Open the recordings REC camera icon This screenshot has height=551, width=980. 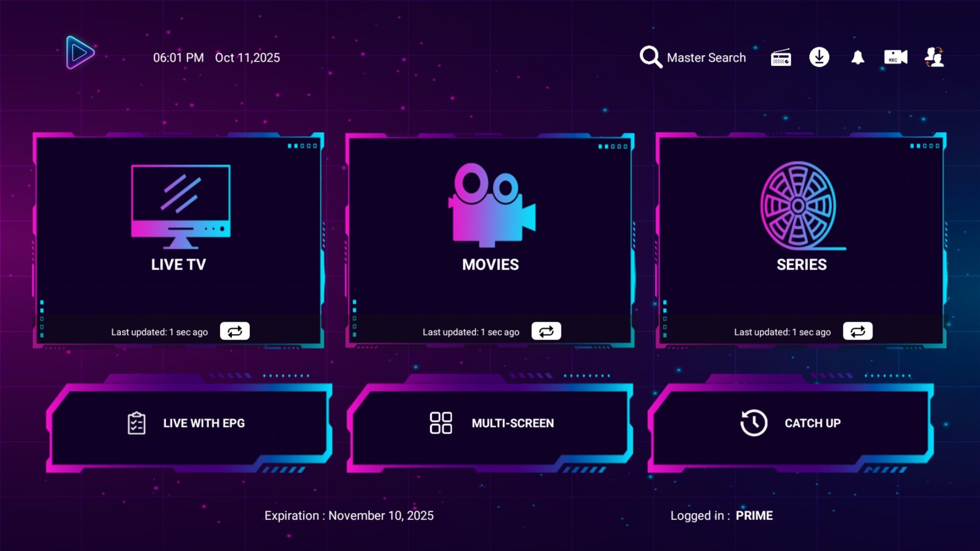896,57
